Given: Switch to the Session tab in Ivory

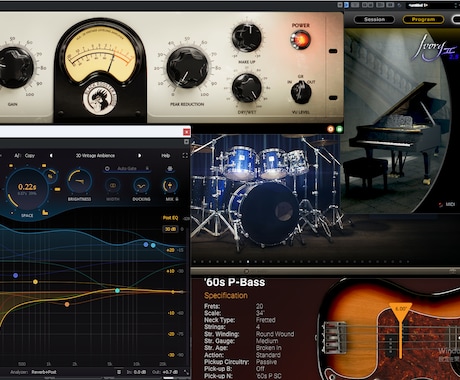Looking at the screenshot, I should click(x=374, y=20).
